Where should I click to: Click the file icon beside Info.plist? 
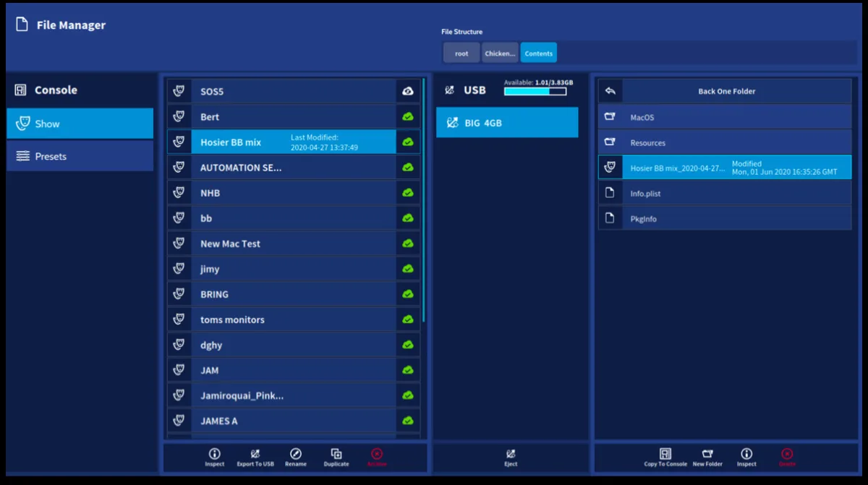tap(610, 193)
